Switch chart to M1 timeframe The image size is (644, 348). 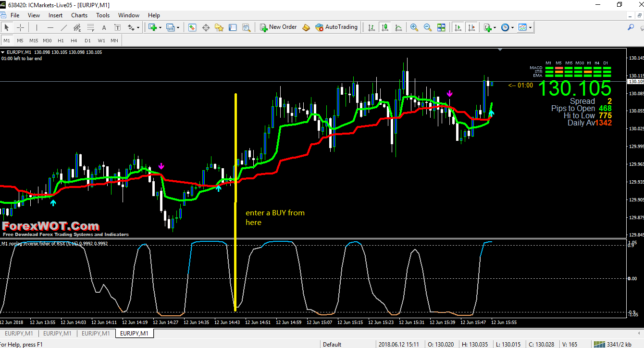pyautogui.click(x=7, y=40)
